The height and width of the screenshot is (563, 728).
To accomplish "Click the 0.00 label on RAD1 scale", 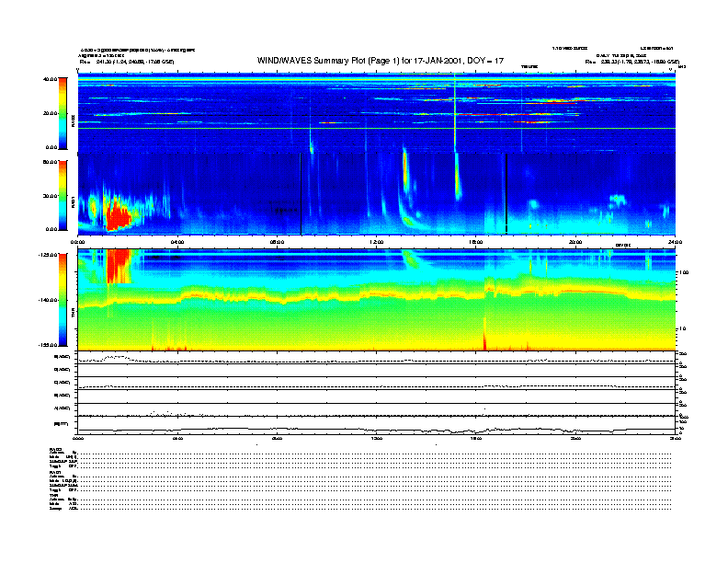I will pyautogui.click(x=51, y=229).
